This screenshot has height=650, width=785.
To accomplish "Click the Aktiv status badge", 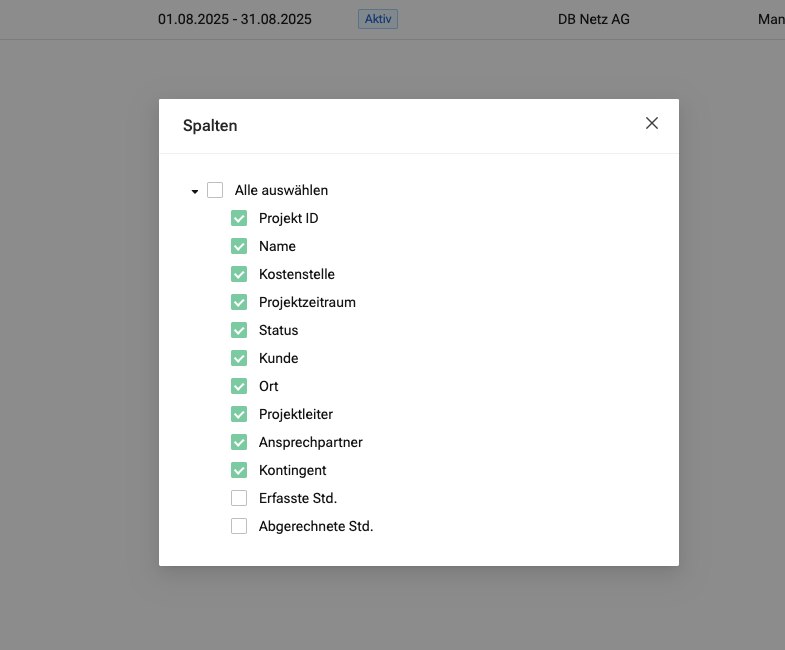I will [x=378, y=19].
